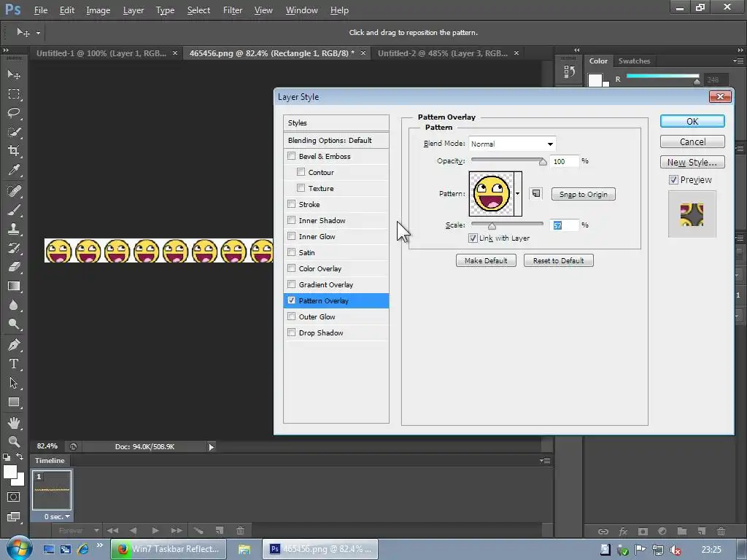Open the History panel icon
Image resolution: width=747 pixels, height=560 pixels.
coord(569,72)
